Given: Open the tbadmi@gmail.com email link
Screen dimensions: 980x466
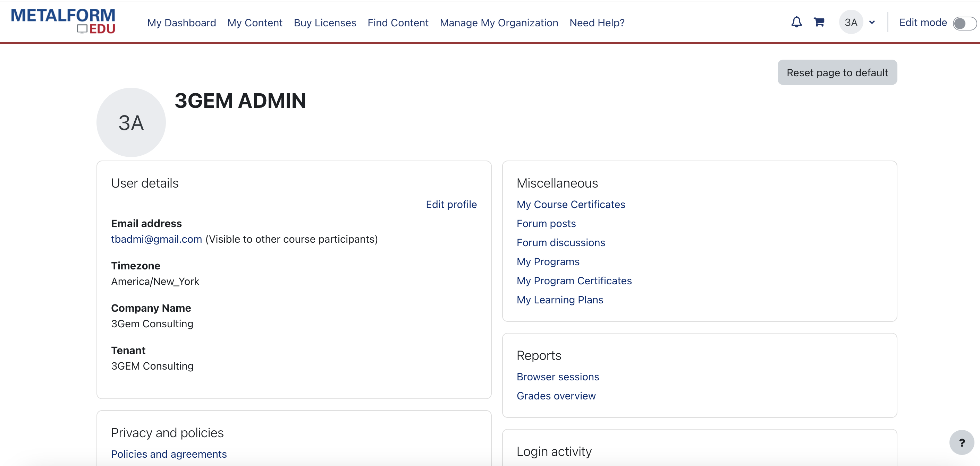Looking at the screenshot, I should pyautogui.click(x=157, y=239).
